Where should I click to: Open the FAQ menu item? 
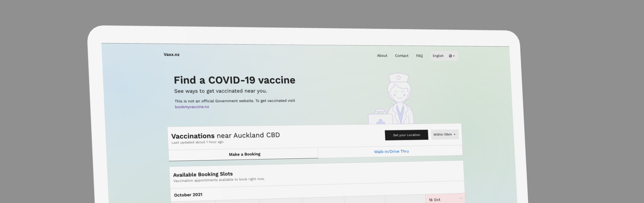pyautogui.click(x=419, y=56)
